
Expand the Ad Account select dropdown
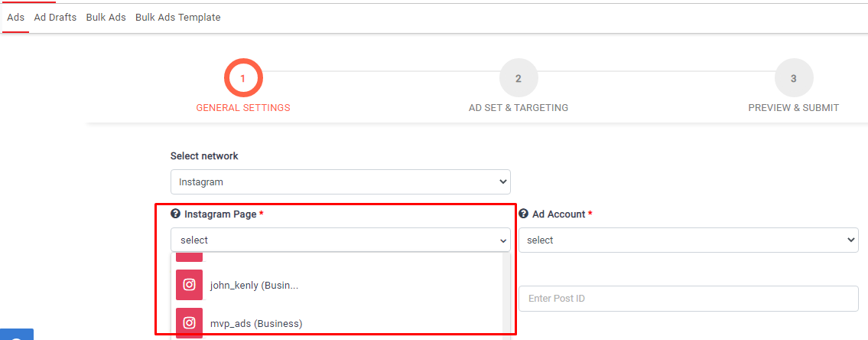688,240
